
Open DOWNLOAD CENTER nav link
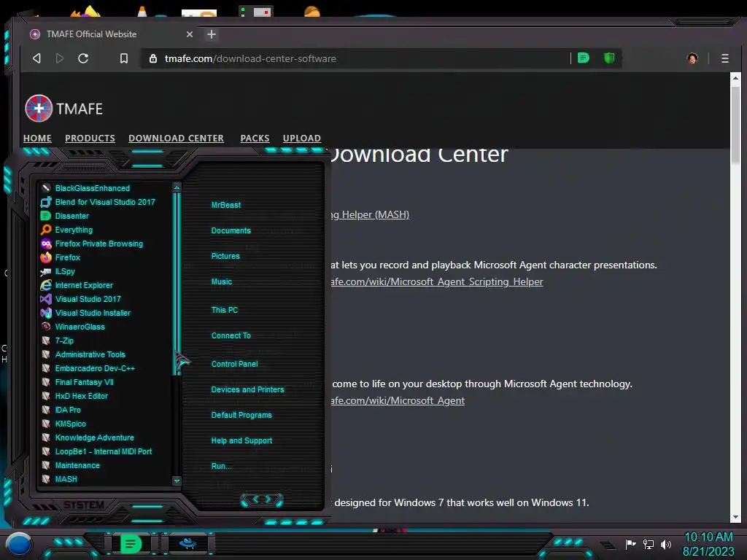point(176,138)
